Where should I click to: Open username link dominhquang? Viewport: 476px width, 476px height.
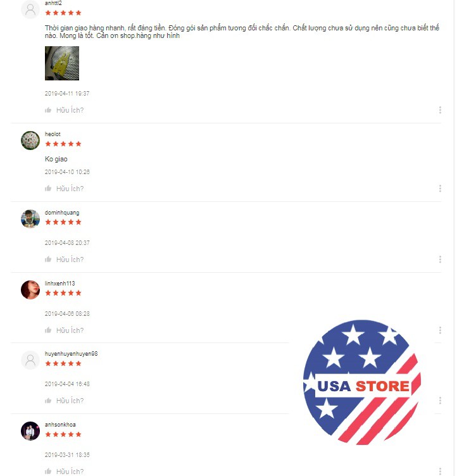pyautogui.click(x=62, y=213)
